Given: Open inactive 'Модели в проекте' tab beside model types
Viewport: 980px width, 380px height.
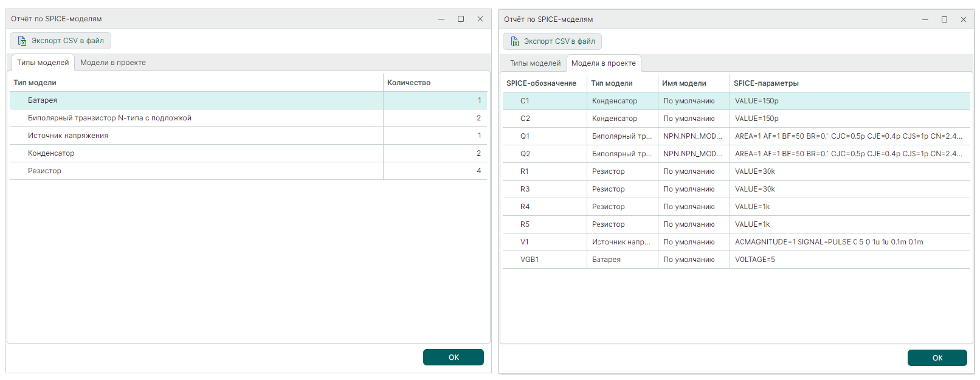Looking at the screenshot, I should (x=112, y=63).
